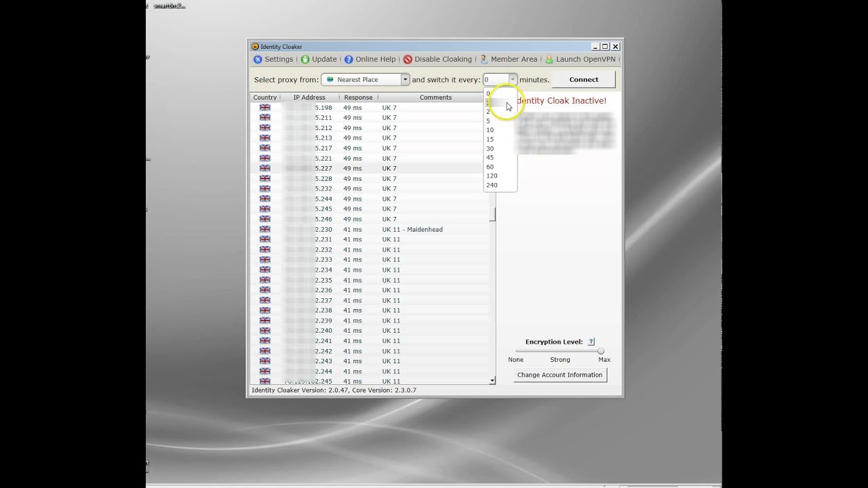Image resolution: width=868 pixels, height=488 pixels.
Task: Sort by the Response column header
Action: tap(358, 98)
